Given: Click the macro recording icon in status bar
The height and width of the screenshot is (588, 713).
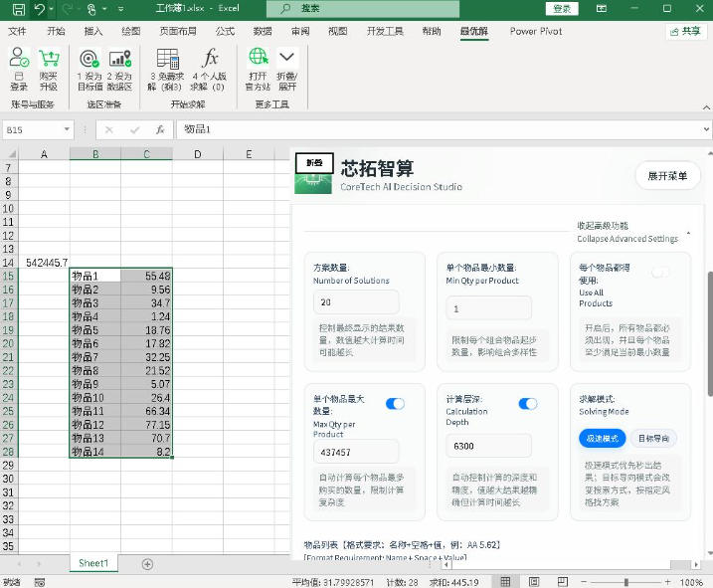Looking at the screenshot, I should tap(40, 582).
